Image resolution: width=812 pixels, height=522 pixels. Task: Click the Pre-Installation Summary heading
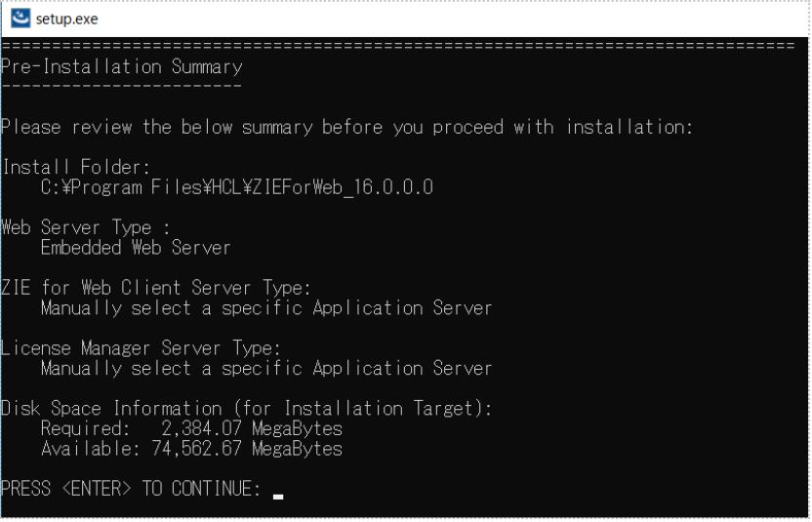pyautogui.click(x=122, y=67)
